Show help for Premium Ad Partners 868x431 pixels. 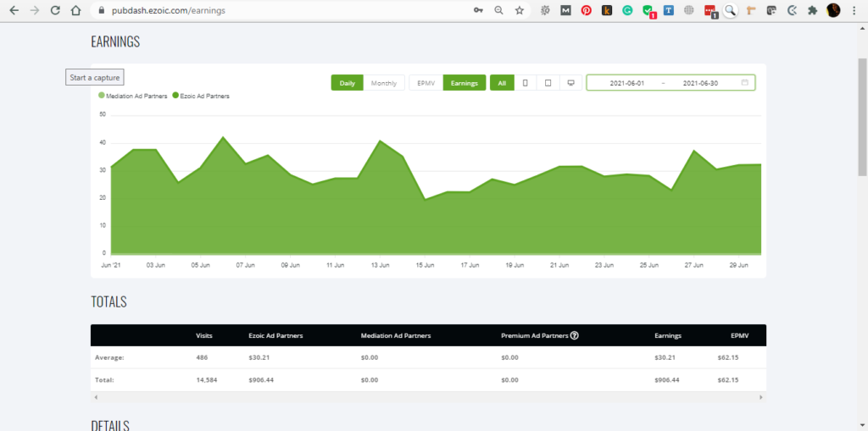click(575, 335)
